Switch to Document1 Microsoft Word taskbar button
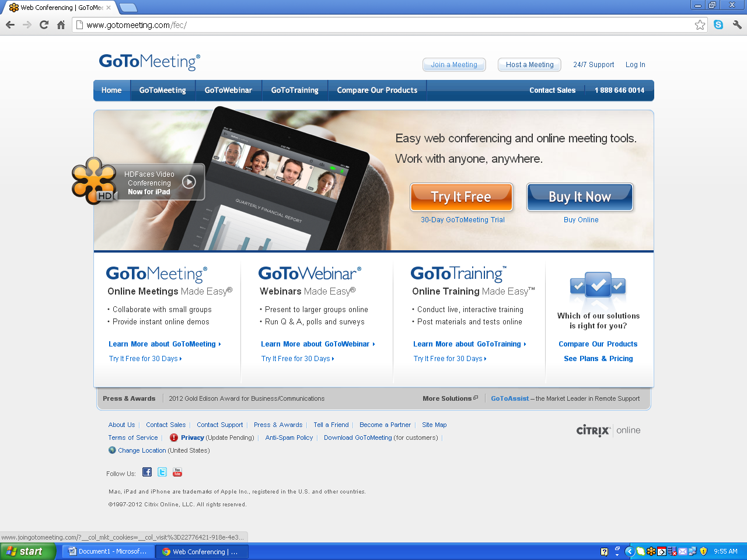 tap(108, 551)
